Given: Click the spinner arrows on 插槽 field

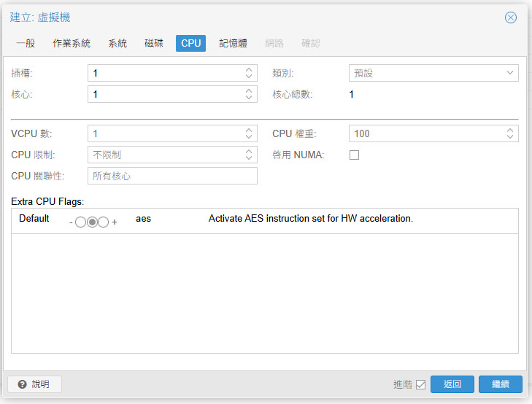Looking at the screenshot, I should [x=249, y=73].
